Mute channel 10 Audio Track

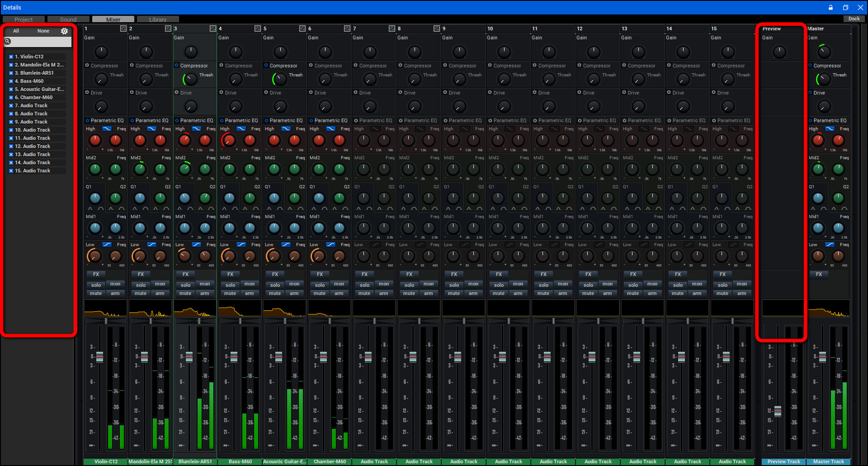499,293
